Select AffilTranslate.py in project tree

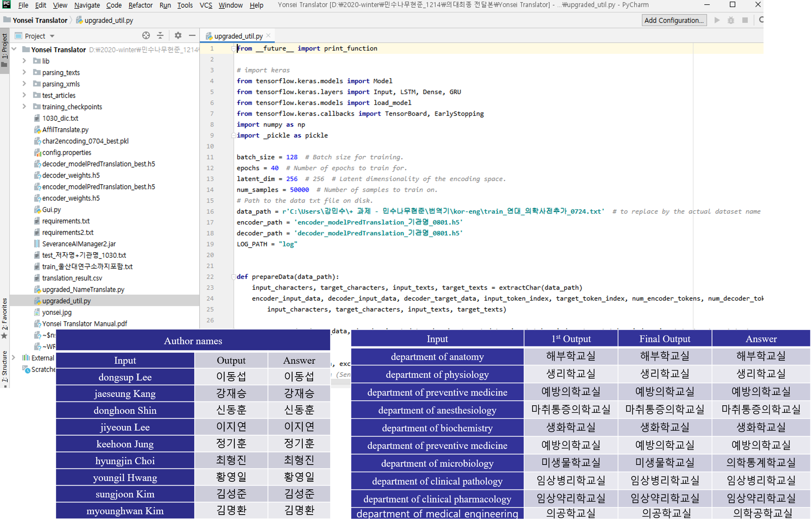point(65,130)
